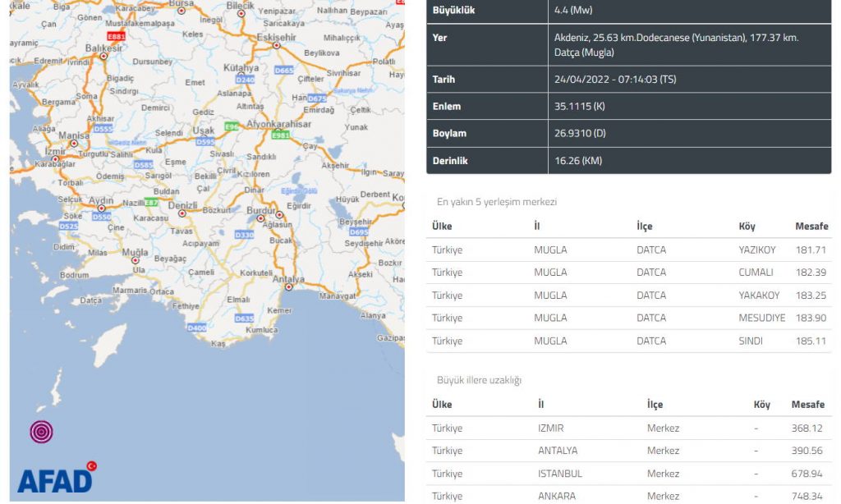
Task: Click the Derinlik 16.26 (KM) value
Action: [x=578, y=161]
